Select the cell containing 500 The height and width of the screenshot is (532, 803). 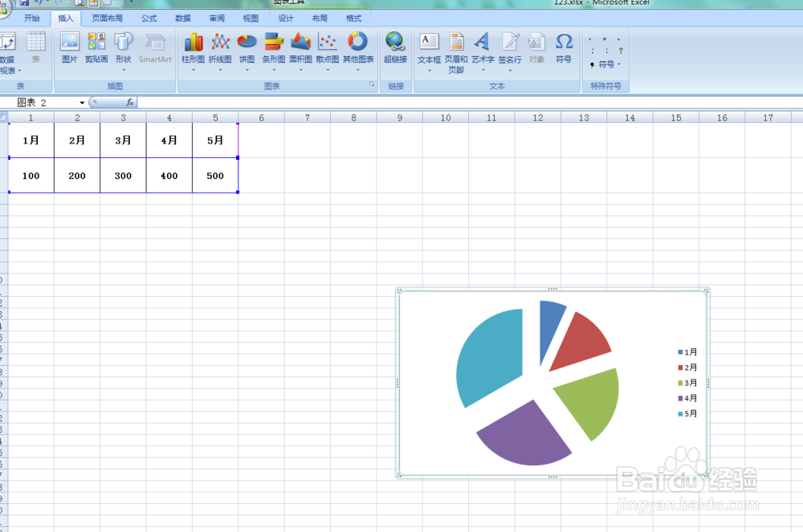[x=215, y=176]
